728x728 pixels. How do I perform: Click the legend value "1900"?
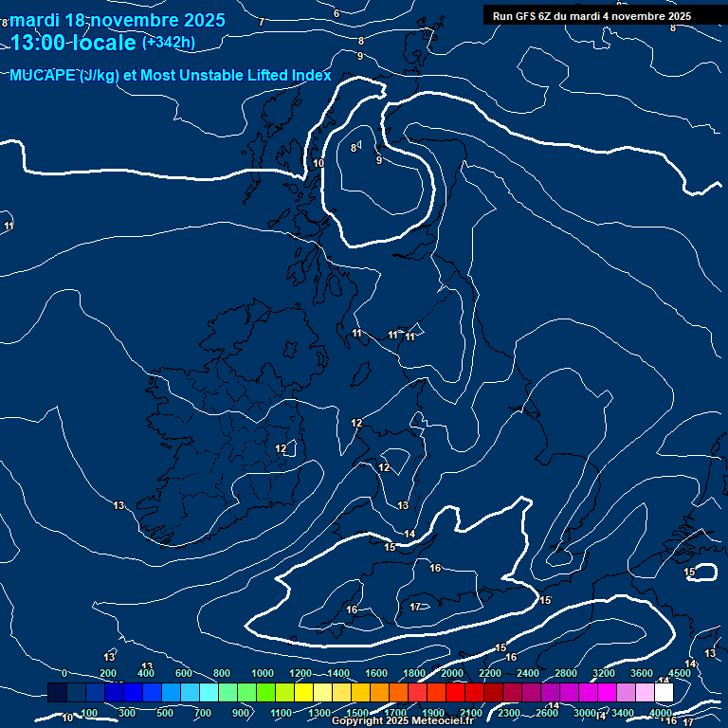[433, 713]
